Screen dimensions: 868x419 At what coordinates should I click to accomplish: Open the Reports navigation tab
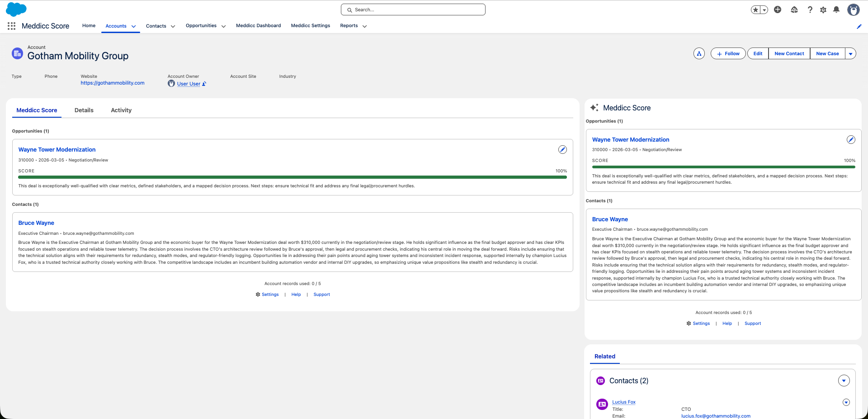tap(349, 26)
